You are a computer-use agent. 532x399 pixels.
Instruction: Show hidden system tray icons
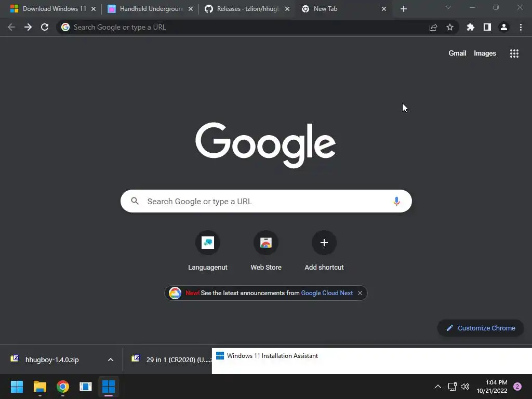(x=437, y=387)
